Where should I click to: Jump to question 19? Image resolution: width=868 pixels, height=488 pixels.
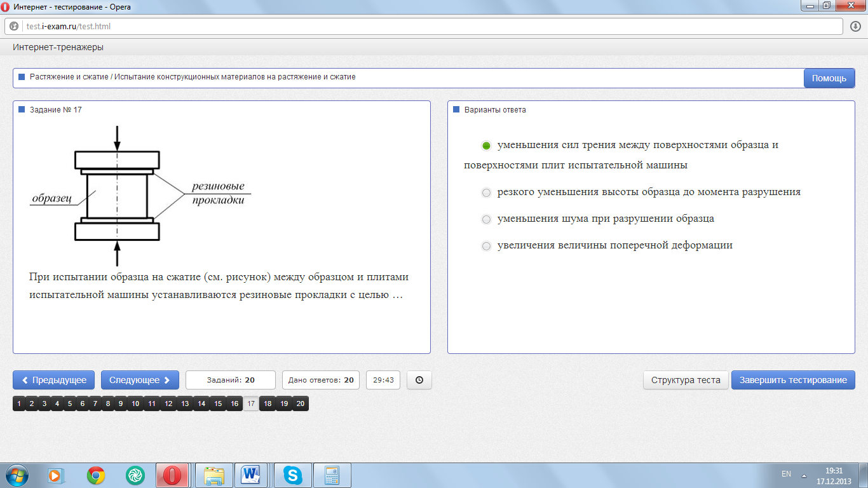click(284, 403)
